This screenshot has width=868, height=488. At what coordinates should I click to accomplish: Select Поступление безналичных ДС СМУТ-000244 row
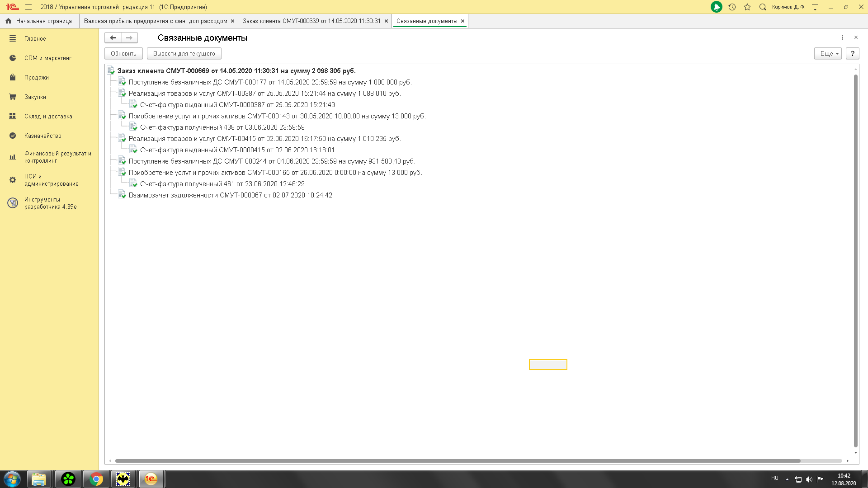(x=272, y=161)
